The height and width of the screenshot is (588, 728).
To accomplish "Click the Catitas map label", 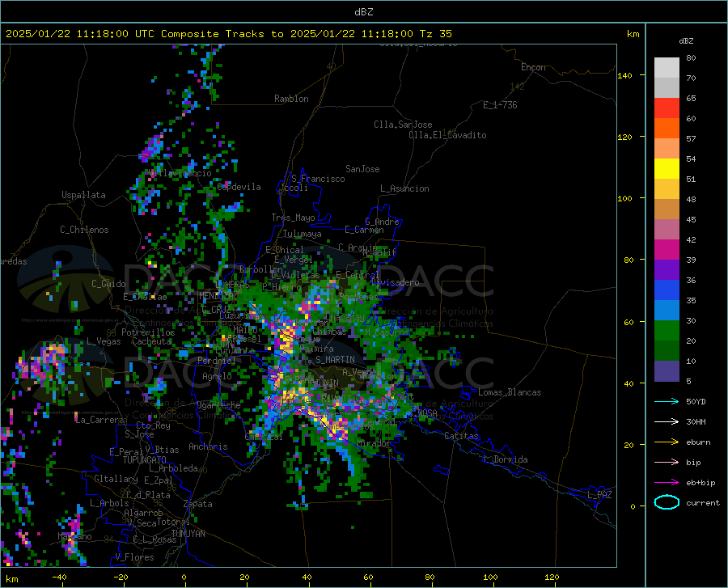I will tap(461, 436).
